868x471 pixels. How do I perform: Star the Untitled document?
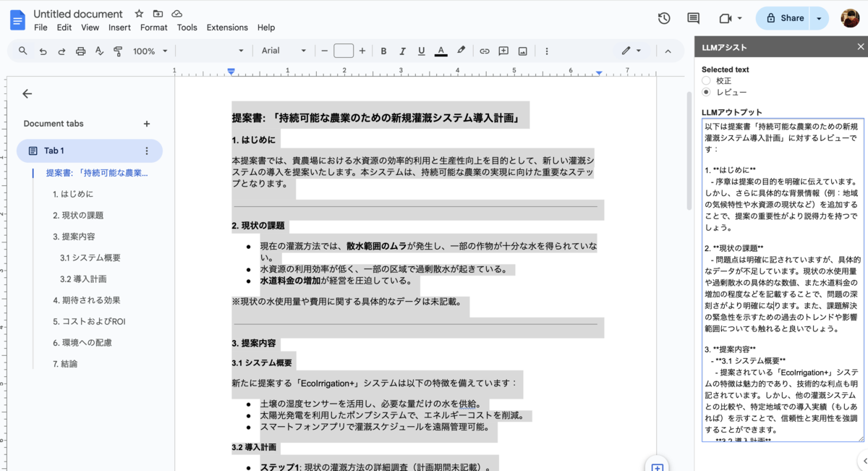click(139, 14)
